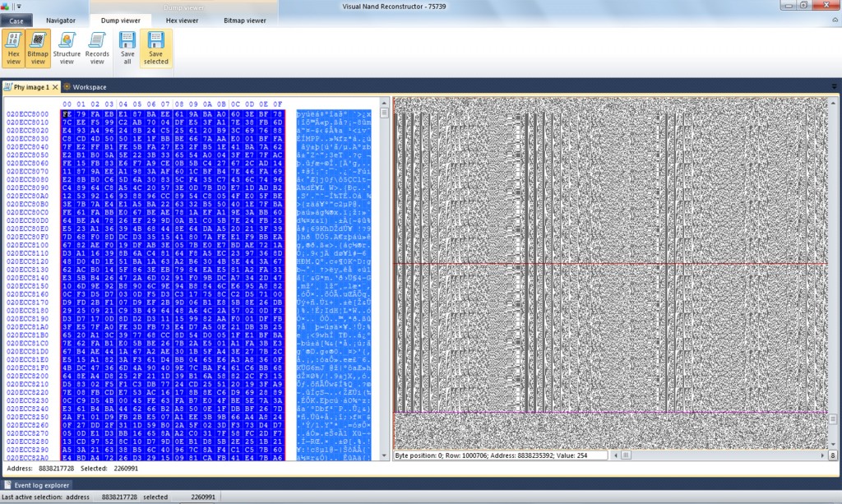Viewport: 842px width, 504px height.
Task: Restore down the application window
Action: coord(804,6)
